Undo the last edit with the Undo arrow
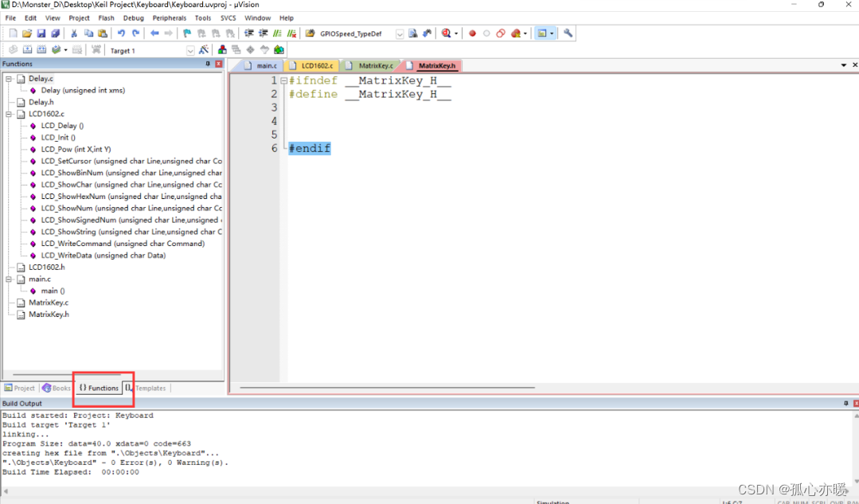Screen dimensions: 859x504 tap(121, 33)
